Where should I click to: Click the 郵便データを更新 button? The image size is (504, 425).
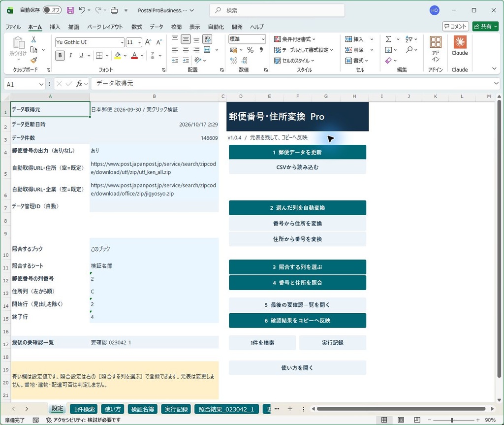[x=297, y=152]
